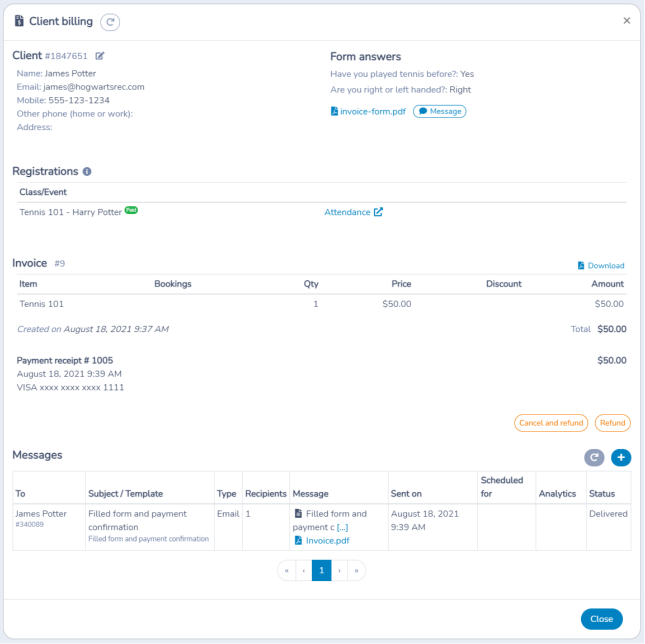Click the client name James Potter

click(x=70, y=74)
